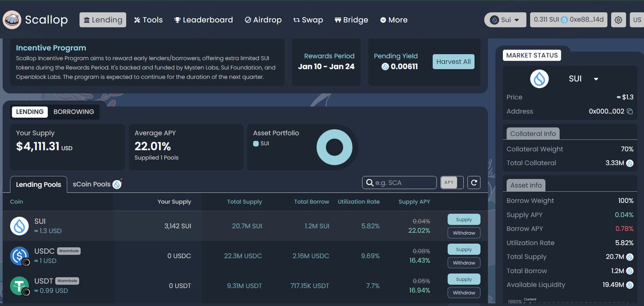Click the 22.02% SUI supply APY value

tap(419, 231)
